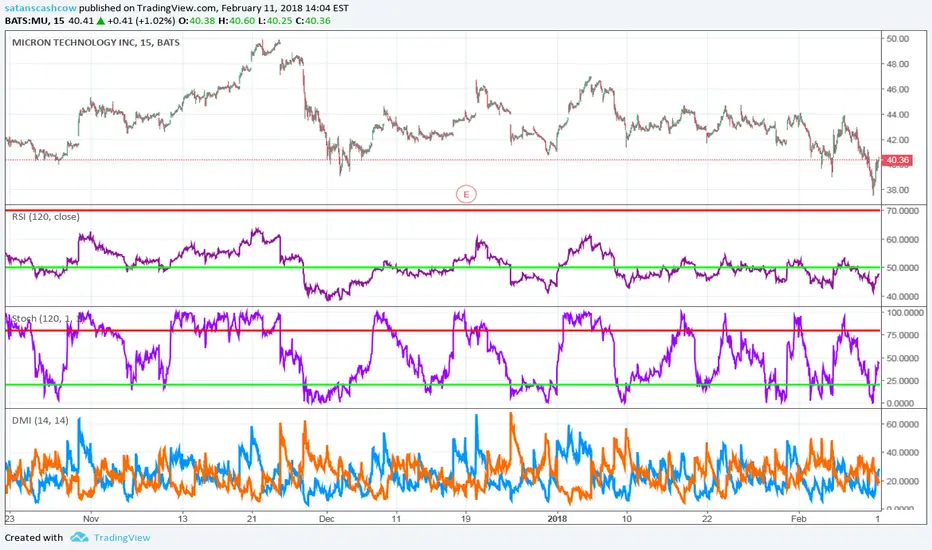Click the 40.0000 RSI axis label
Viewport: 932px width, 550px height.
click(902, 296)
